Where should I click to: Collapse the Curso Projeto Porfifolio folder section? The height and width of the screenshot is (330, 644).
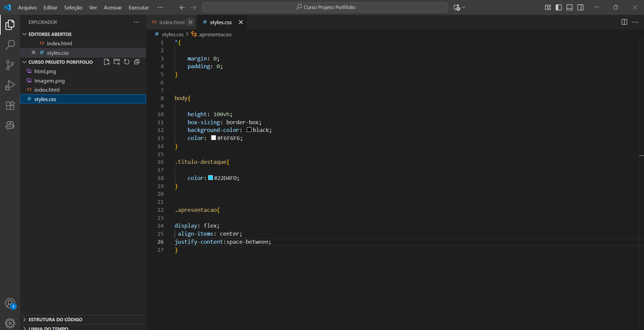(25, 62)
